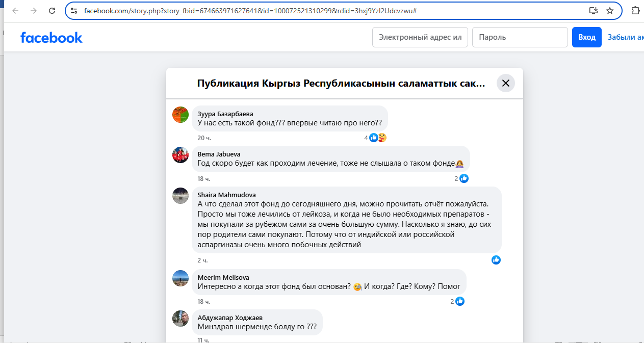Click like icon on Bema Jabueva's comment
644x343 pixels.
click(464, 178)
